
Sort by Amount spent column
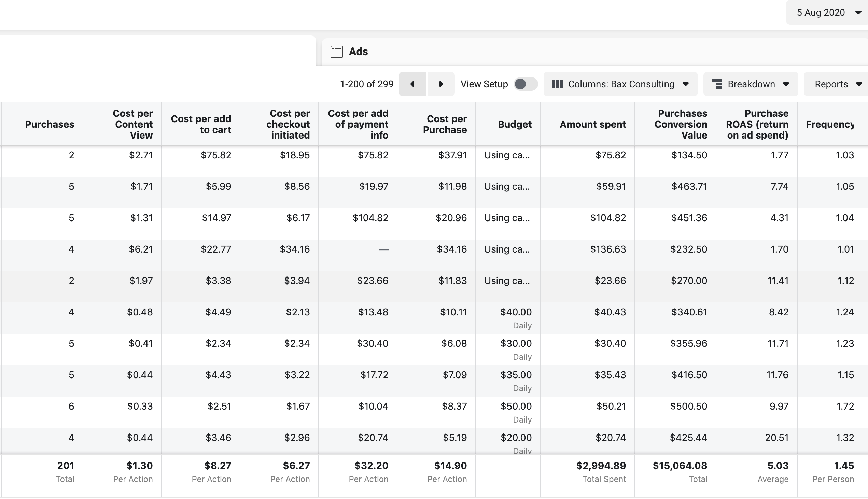[x=592, y=124]
